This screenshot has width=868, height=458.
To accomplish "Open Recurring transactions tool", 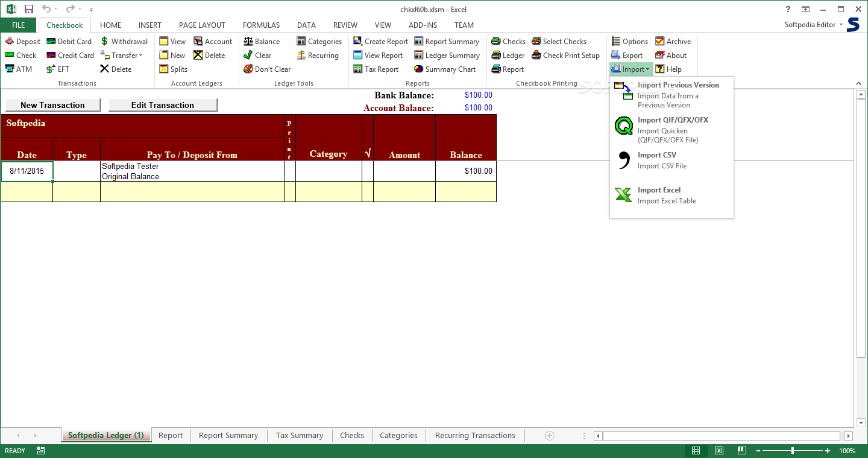I will [318, 56].
